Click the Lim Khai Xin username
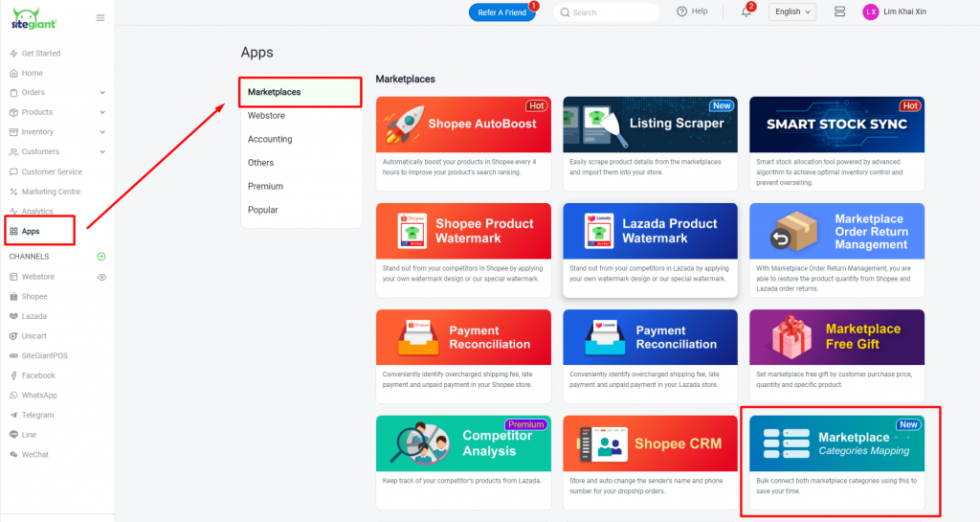Image resolution: width=980 pixels, height=522 pixels. click(x=904, y=11)
